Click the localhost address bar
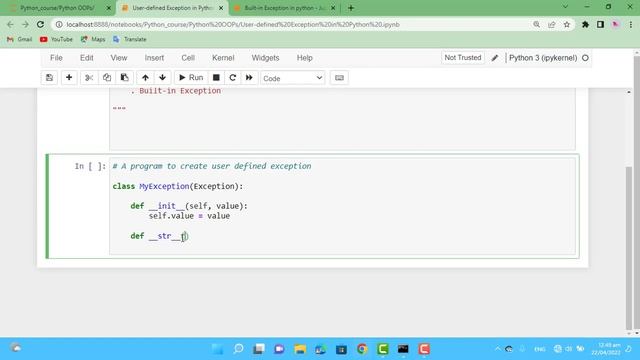This screenshot has height=360, width=640. (x=233, y=24)
